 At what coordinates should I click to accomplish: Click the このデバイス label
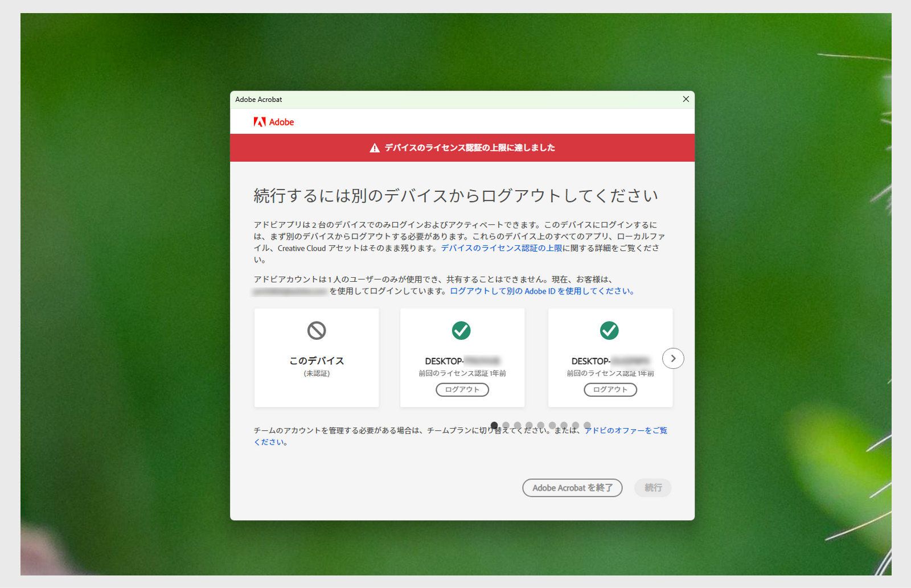tap(317, 361)
